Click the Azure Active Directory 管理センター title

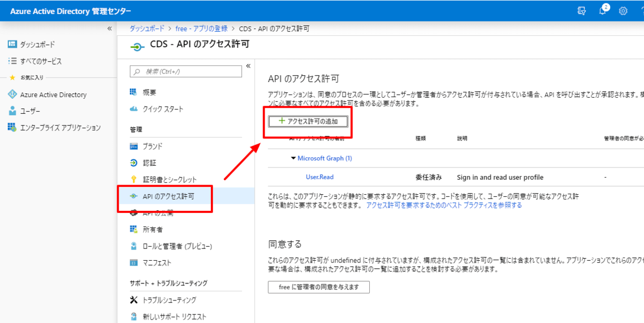point(70,11)
